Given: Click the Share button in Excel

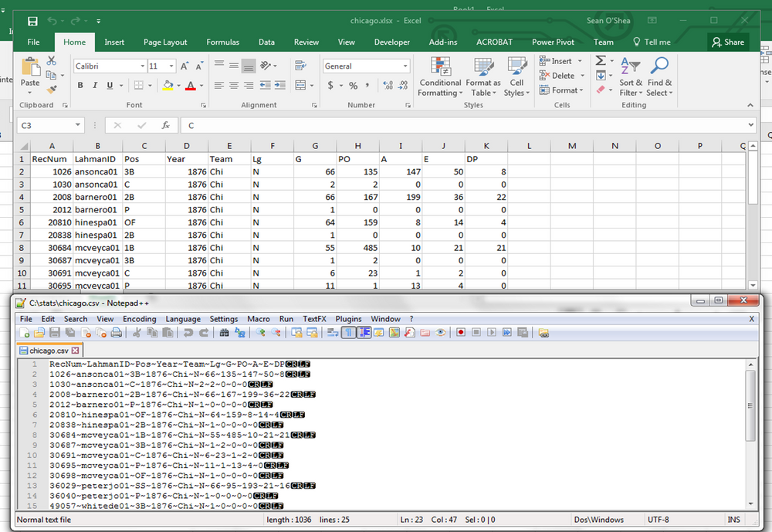Looking at the screenshot, I should 728,42.
